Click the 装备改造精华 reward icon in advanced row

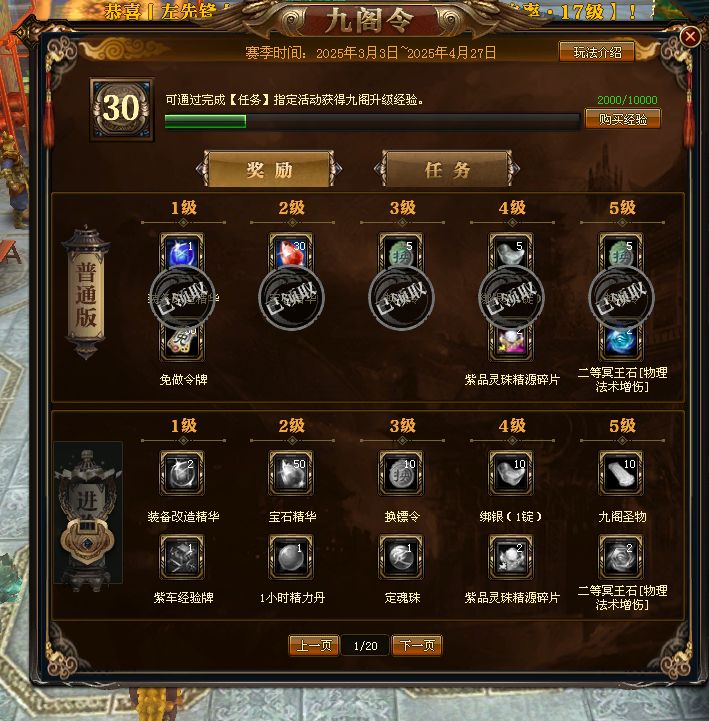pyautogui.click(x=182, y=473)
